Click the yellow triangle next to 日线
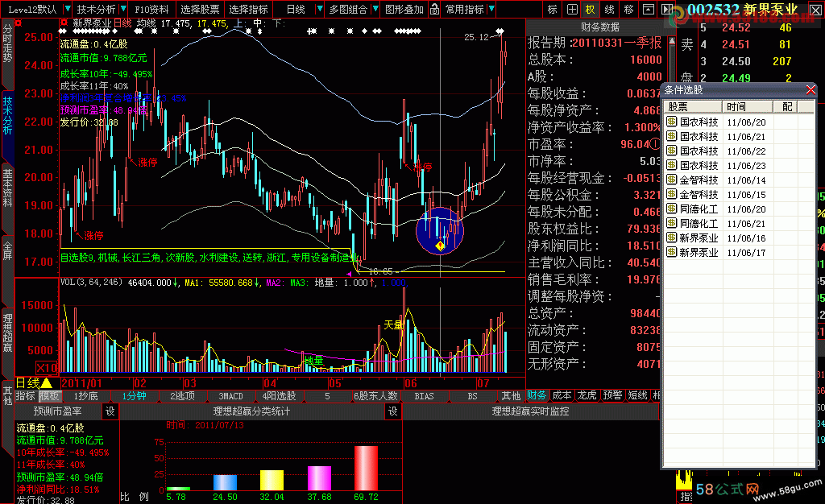This screenshot has width=825, height=504. pos(47,382)
